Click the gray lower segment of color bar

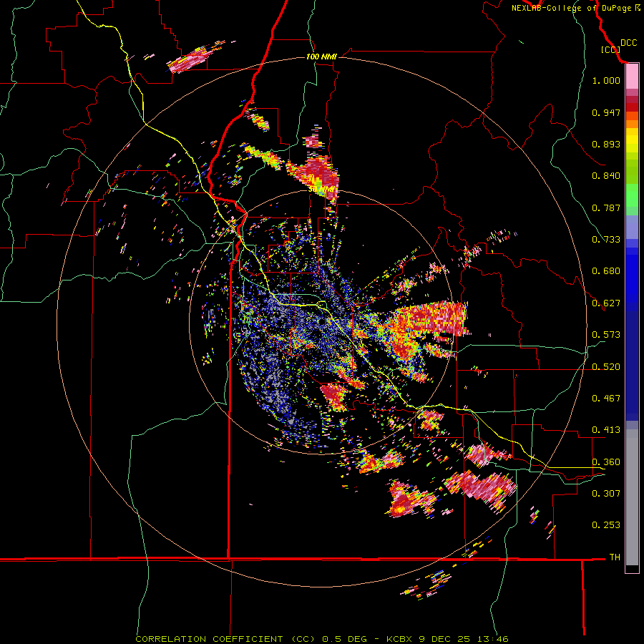pyautogui.click(x=632, y=497)
